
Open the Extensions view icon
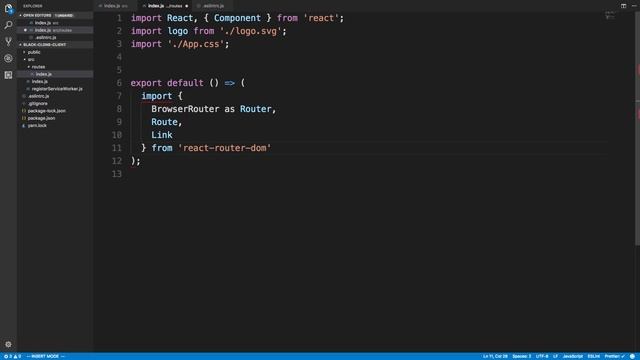[8, 75]
